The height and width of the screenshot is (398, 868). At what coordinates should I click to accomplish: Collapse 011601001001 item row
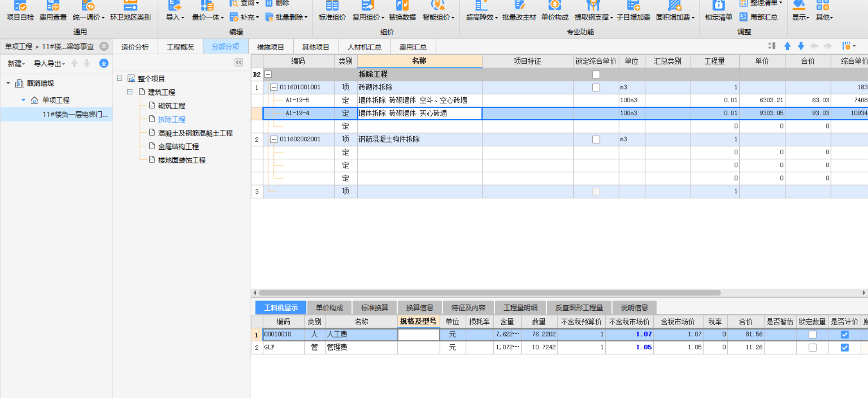point(274,87)
